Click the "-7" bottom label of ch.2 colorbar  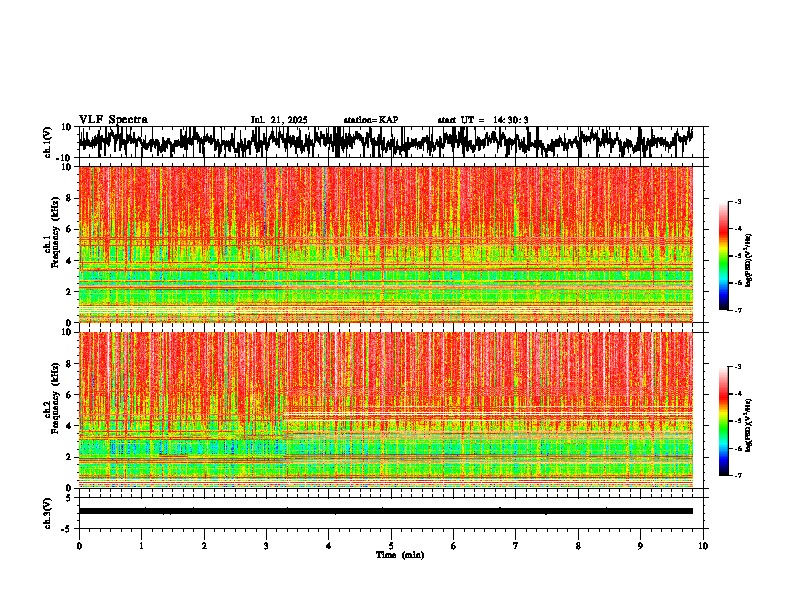738,476
